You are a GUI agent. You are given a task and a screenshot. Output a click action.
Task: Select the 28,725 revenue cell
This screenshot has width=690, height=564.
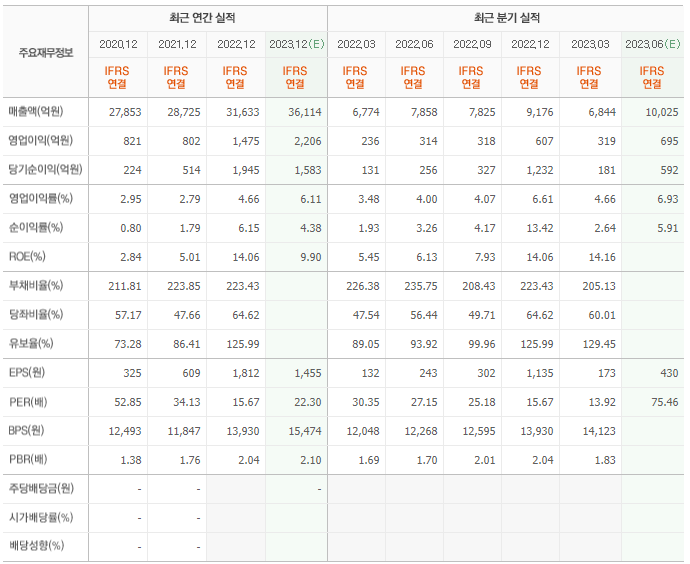[184, 112]
